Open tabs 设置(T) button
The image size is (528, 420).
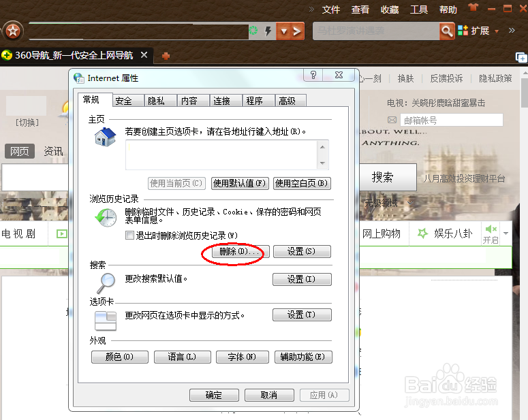[302, 314]
